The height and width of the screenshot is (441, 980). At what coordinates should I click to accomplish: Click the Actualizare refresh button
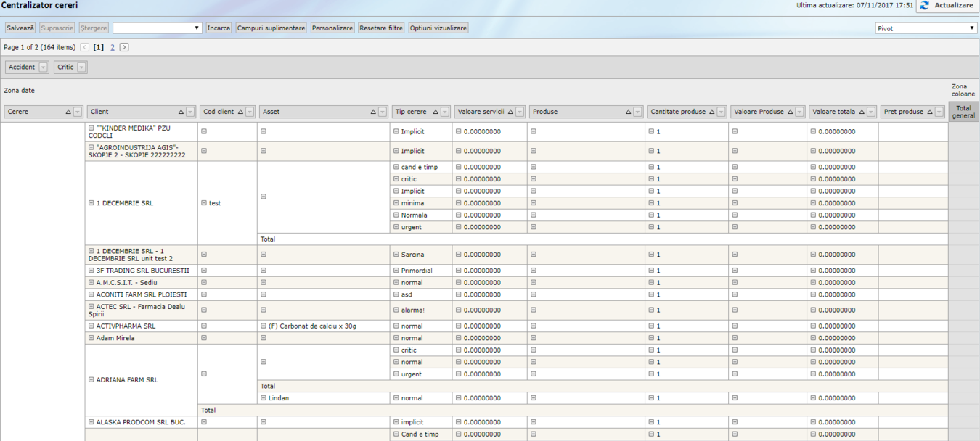[x=947, y=6]
